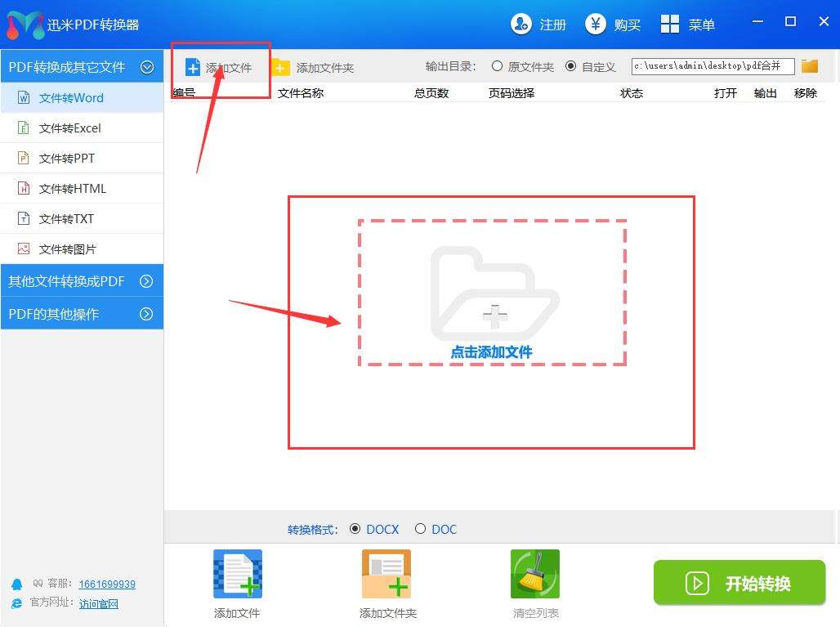Click the HTML icon beside 文件转HTML
Image resolution: width=840 pixels, height=627 pixels.
coord(24,188)
